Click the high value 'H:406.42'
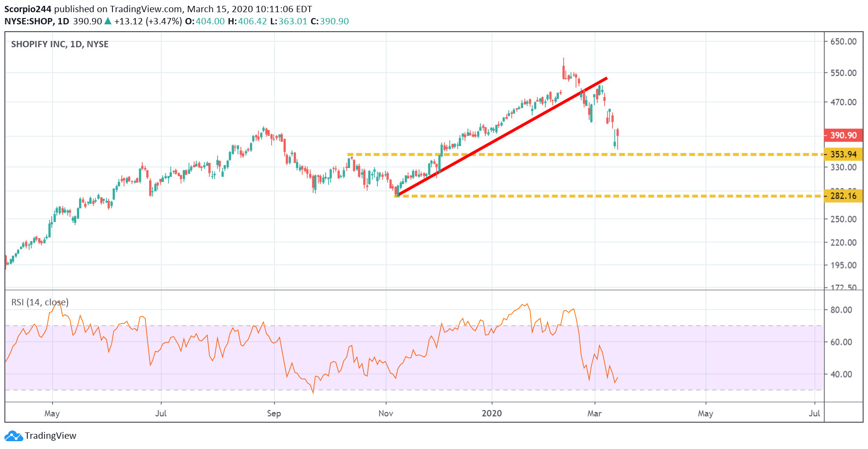This screenshot has height=449, width=868. point(247,21)
